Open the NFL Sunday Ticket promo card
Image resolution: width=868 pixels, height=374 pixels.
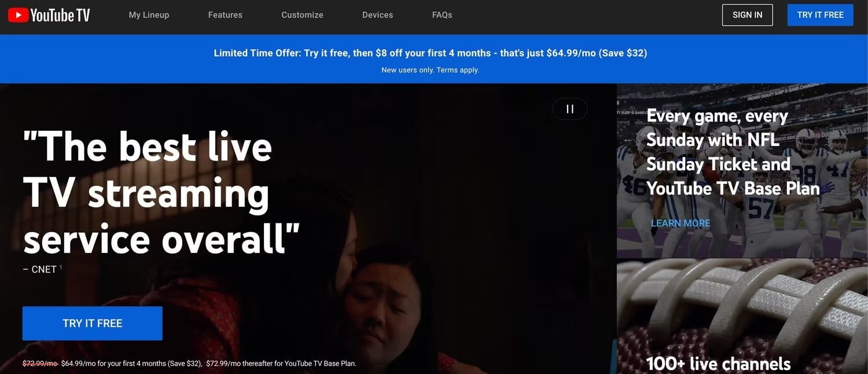tap(742, 171)
